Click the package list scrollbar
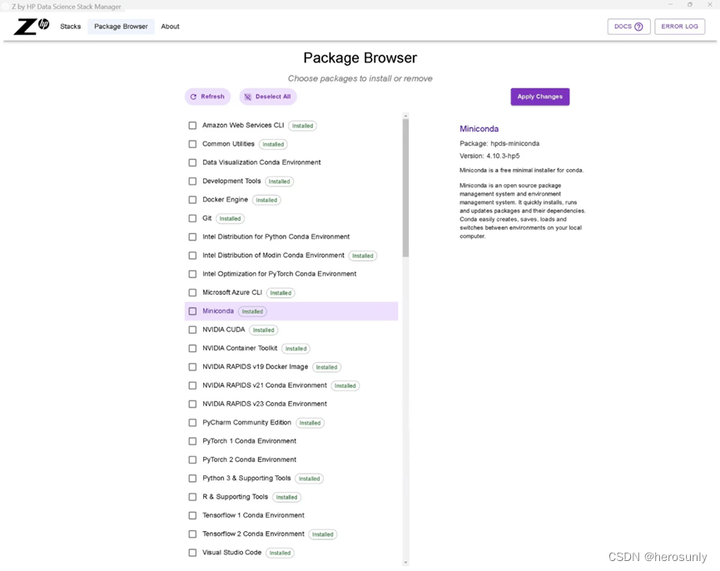The image size is (720, 571). point(405,190)
